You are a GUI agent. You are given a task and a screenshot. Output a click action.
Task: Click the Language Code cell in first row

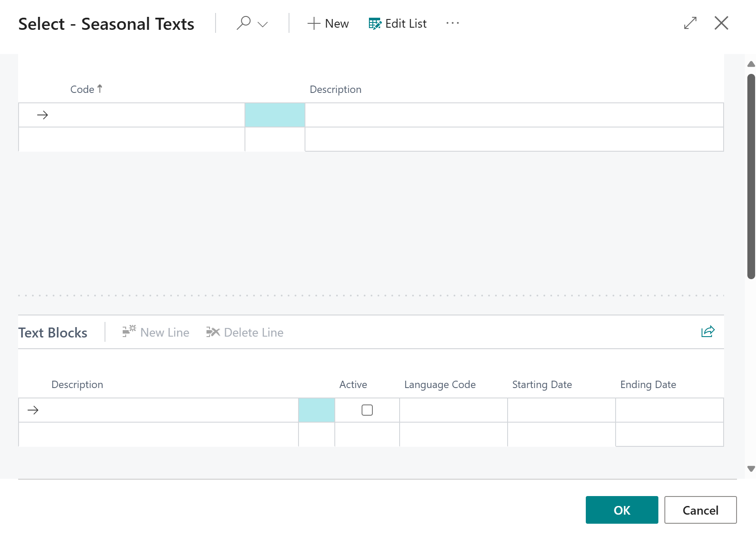point(453,410)
